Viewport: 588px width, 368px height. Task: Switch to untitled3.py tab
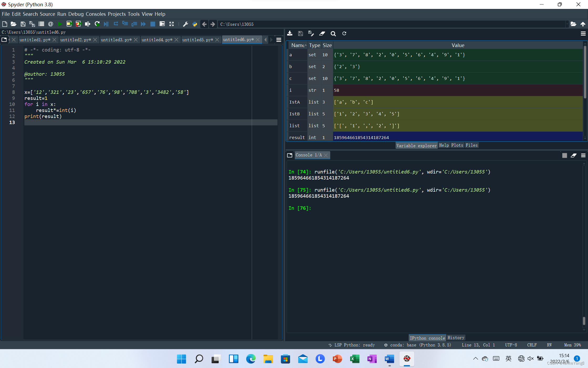coord(116,40)
